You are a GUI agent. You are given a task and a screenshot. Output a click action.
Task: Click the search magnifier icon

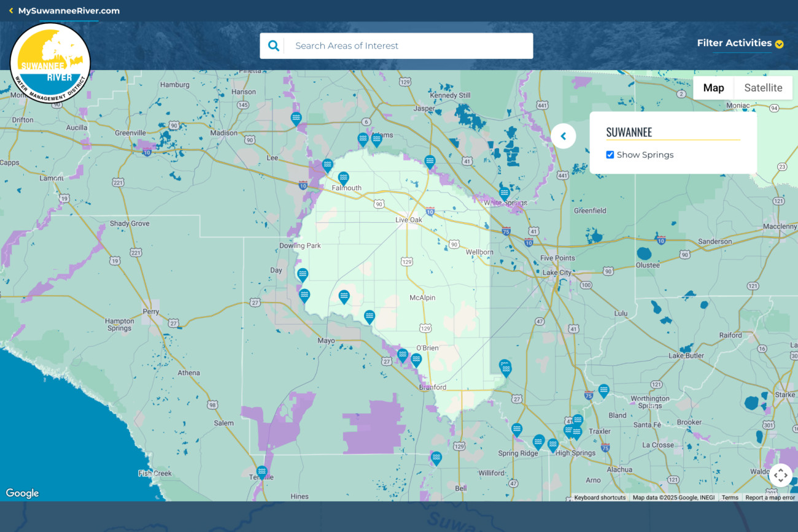(273, 46)
